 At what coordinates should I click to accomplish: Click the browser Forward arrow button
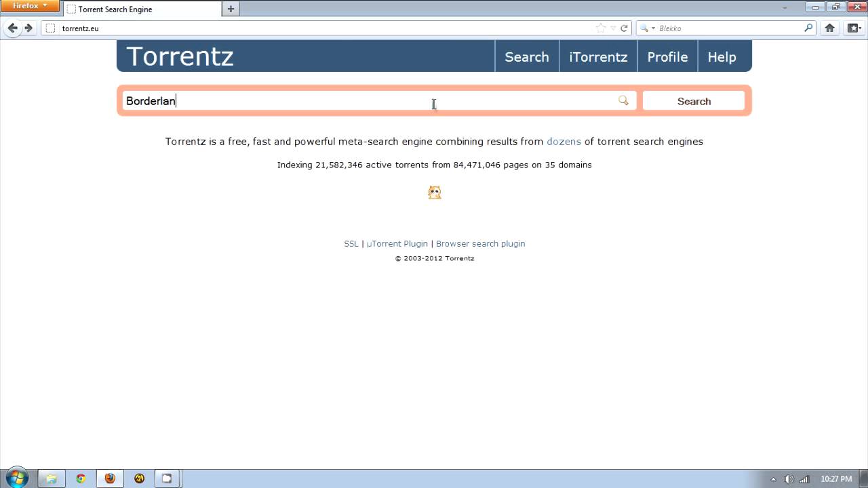28,28
